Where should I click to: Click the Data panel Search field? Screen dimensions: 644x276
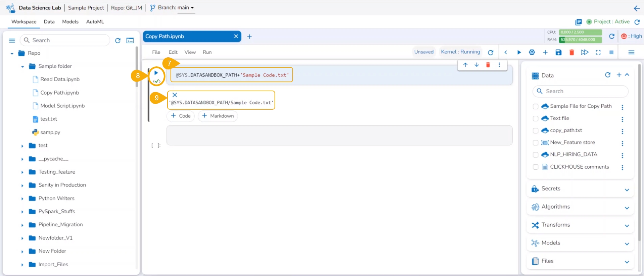coord(580,91)
